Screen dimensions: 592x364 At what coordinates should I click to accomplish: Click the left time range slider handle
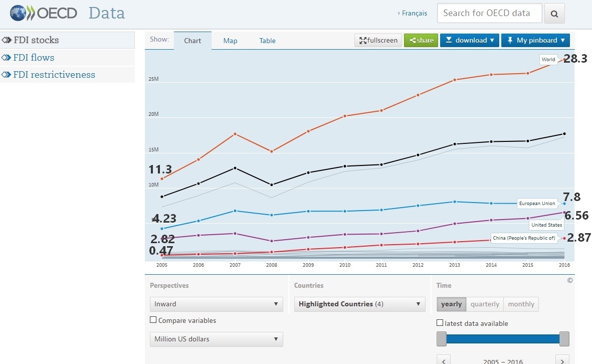point(442,339)
